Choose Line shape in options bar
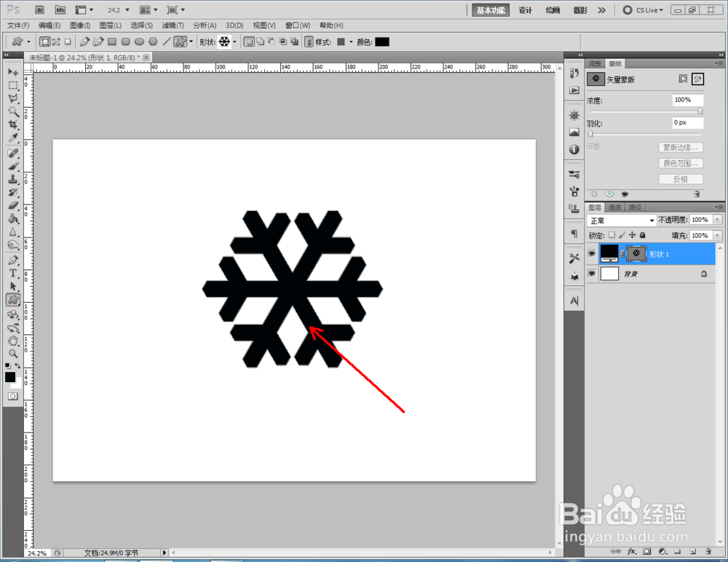This screenshot has width=728, height=562. [166, 41]
